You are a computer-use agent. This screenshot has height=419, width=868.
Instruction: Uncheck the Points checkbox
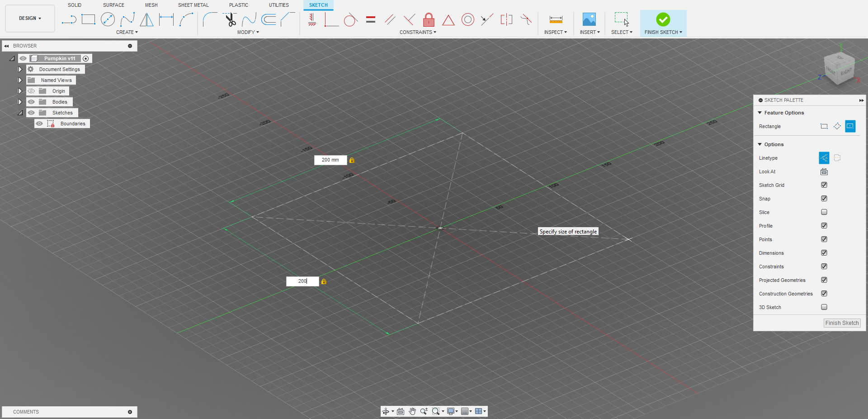(824, 239)
